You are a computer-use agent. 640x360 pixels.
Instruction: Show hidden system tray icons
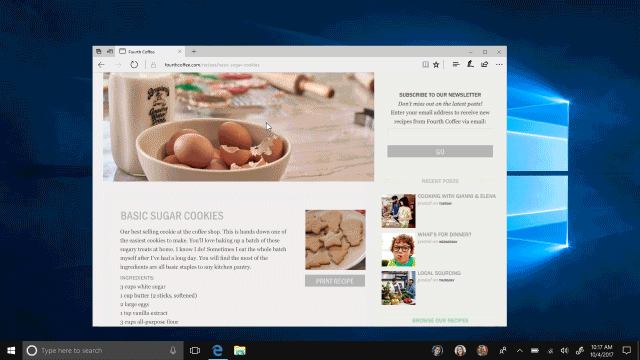click(x=520, y=350)
